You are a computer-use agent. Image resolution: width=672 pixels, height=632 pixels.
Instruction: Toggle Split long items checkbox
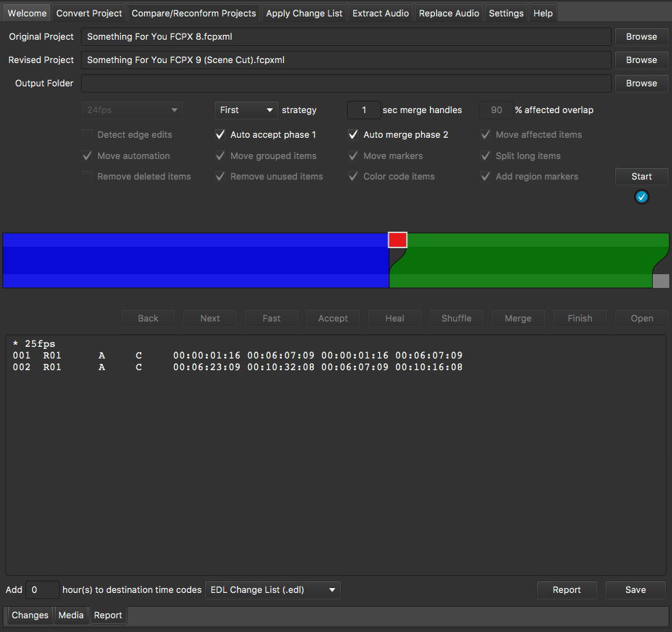click(485, 156)
